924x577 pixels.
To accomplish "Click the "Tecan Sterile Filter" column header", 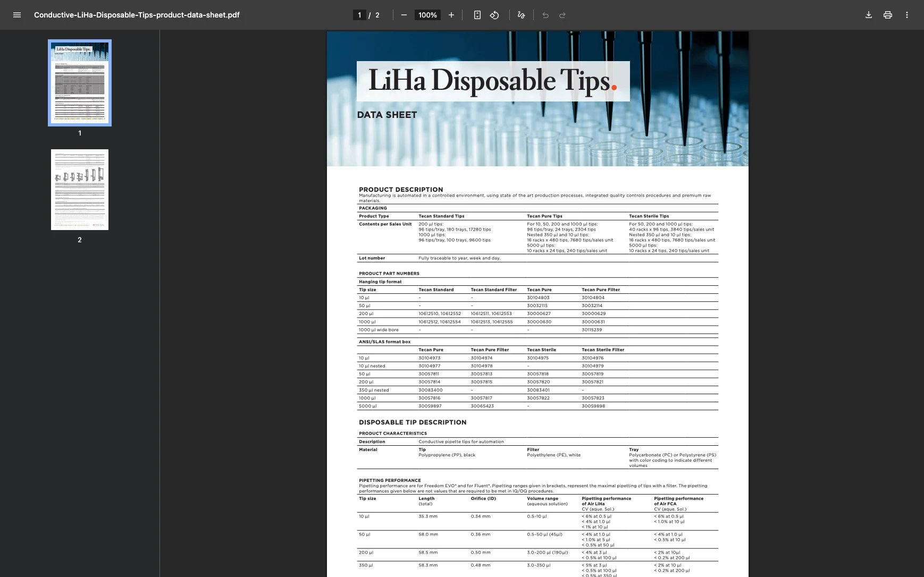I will pos(603,350).
